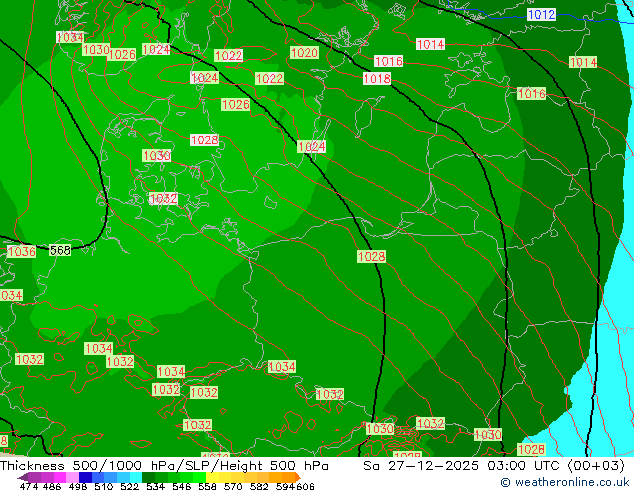Click the legend value 582
Image resolution: width=634 pixels, height=490 pixels.
259,486
